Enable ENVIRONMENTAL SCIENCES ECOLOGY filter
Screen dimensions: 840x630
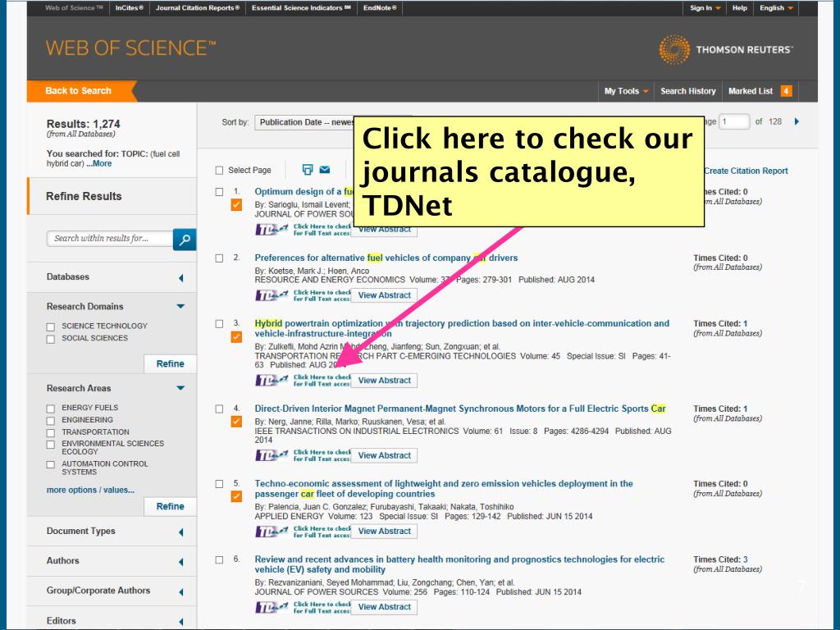click(51, 445)
